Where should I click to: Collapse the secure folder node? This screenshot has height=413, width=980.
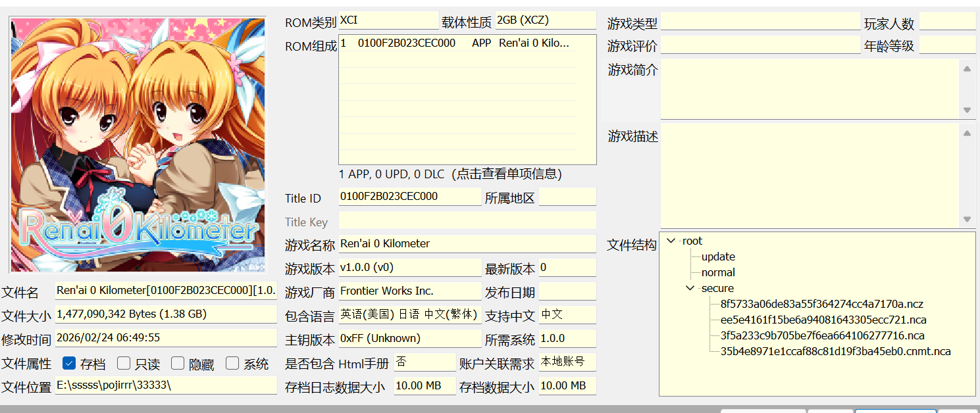689,288
